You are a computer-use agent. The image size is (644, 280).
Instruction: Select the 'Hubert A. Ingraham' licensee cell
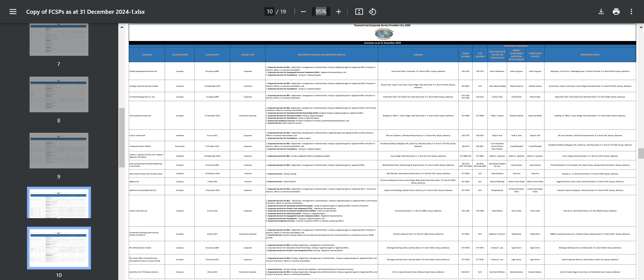tap(147, 156)
